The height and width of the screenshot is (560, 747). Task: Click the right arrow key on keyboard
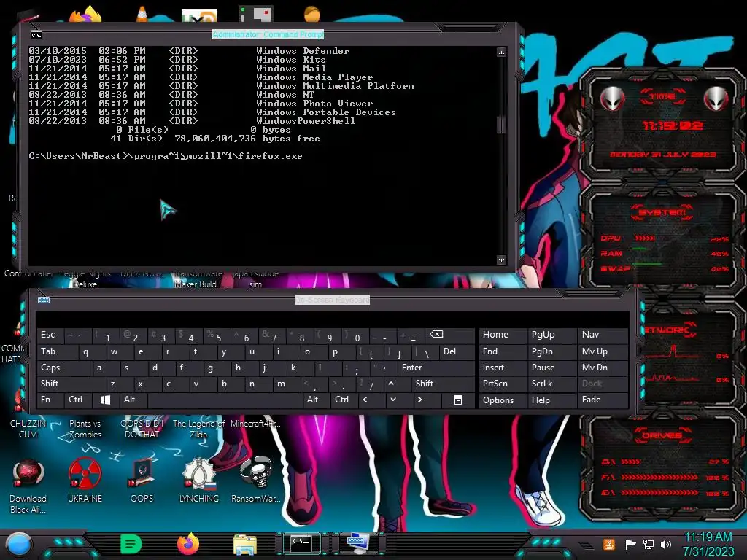click(426, 400)
